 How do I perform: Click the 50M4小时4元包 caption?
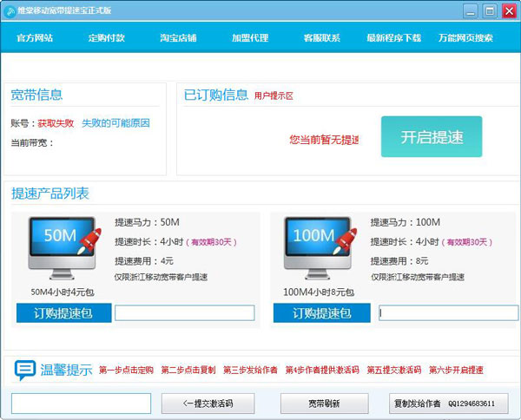pos(63,292)
